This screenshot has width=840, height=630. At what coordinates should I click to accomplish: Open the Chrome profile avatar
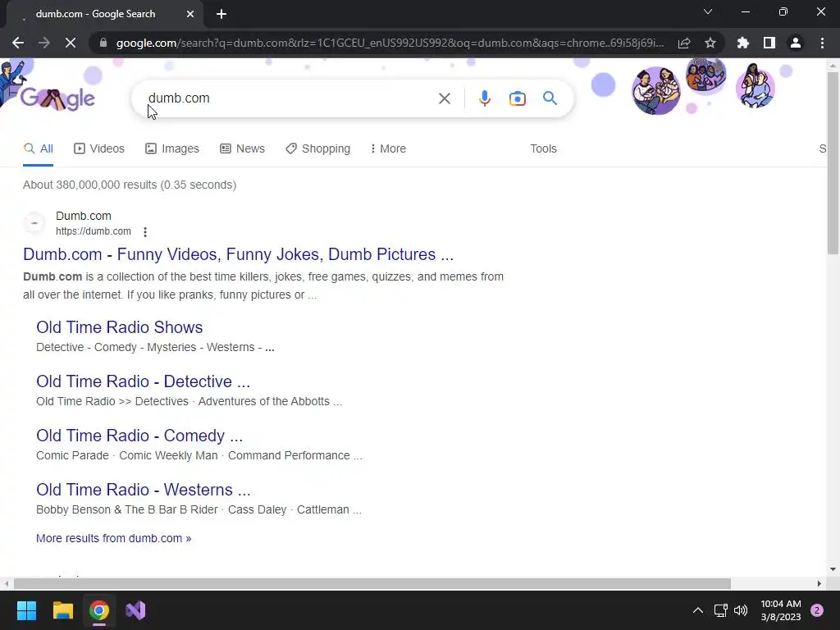(796, 43)
